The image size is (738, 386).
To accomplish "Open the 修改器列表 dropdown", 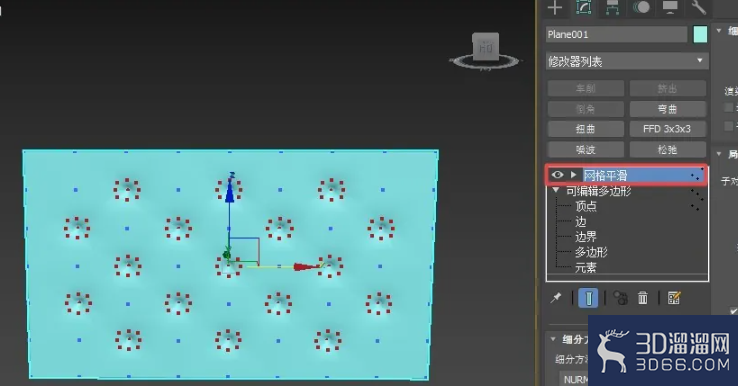I will click(627, 61).
